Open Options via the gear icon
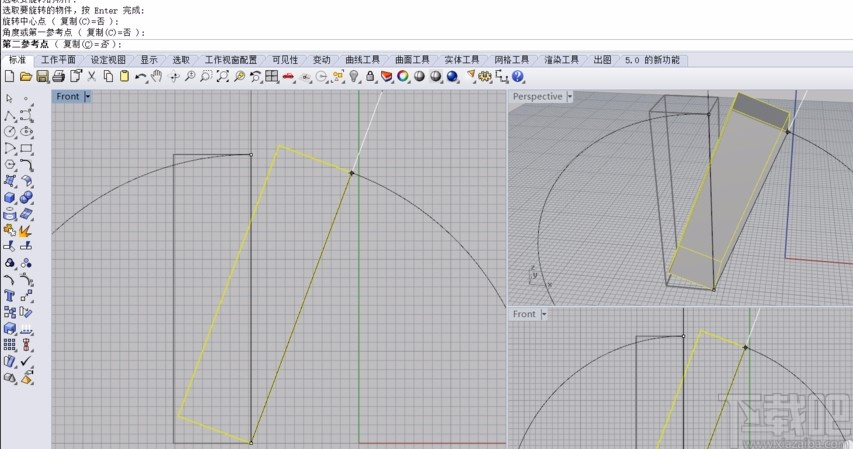Screen dimensions: 853x449 click(485, 77)
